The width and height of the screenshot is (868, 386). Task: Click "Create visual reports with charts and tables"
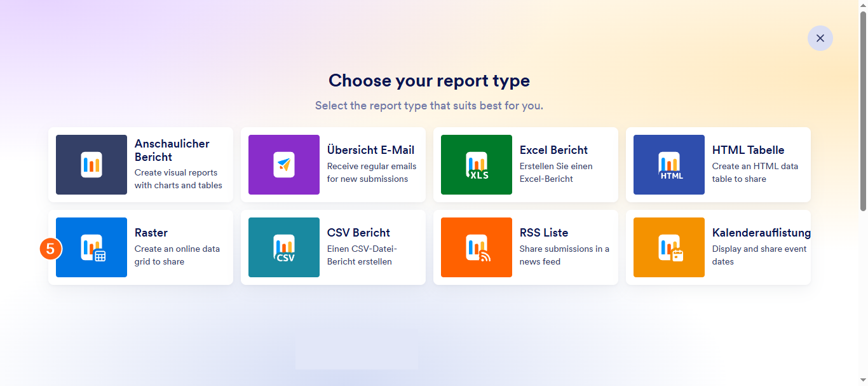point(179,179)
